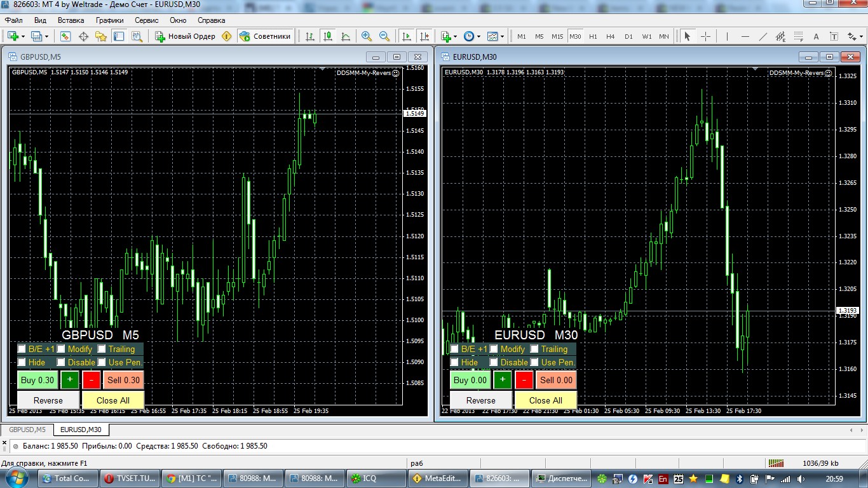The height and width of the screenshot is (488, 868).
Task: Zoom in on the chart
Action: pyautogui.click(x=367, y=36)
